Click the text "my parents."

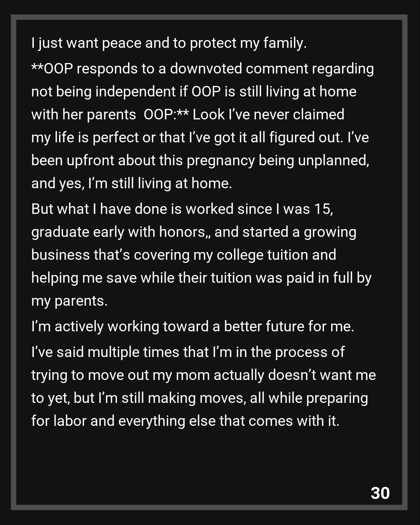[69, 301]
